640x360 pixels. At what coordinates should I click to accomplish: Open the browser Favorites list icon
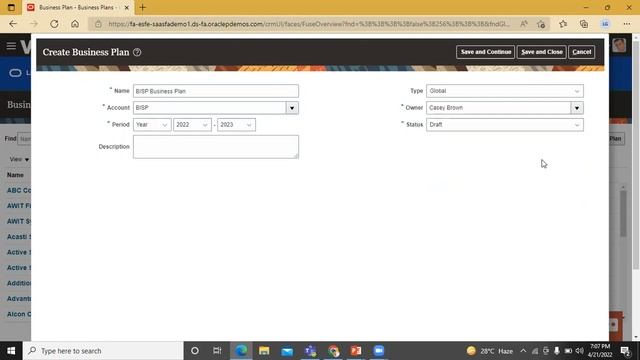pyautogui.click(x=563, y=24)
